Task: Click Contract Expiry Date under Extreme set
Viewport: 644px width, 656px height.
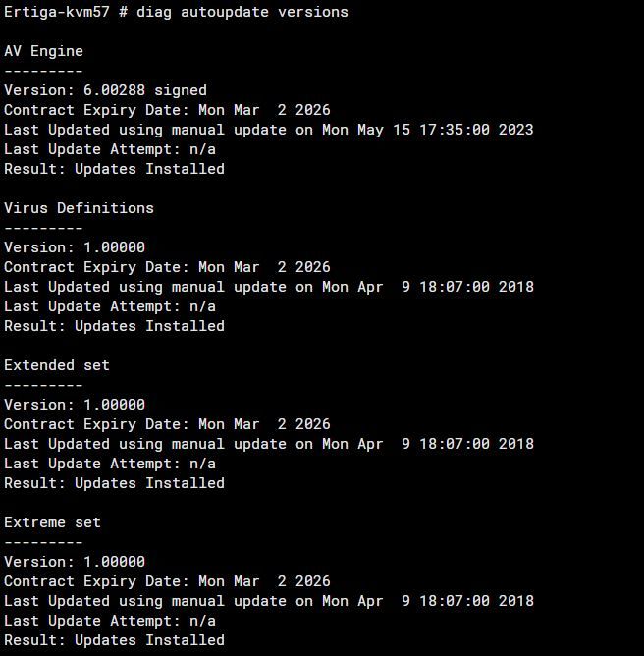Action: (167, 581)
